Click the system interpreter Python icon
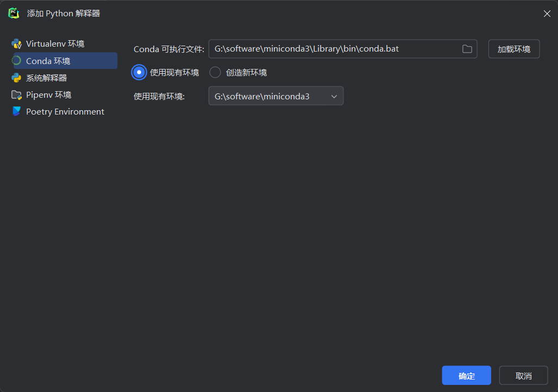The height and width of the screenshot is (392, 558). 16,78
